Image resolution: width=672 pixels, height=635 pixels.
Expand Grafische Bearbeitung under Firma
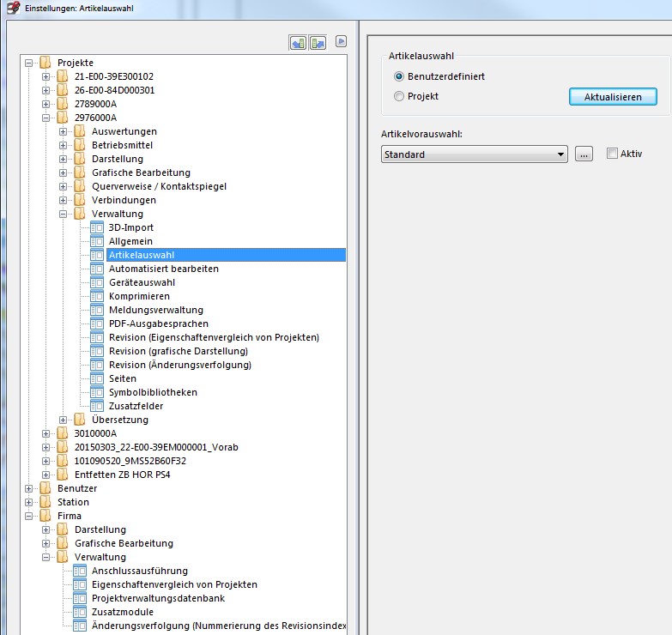coord(45,543)
